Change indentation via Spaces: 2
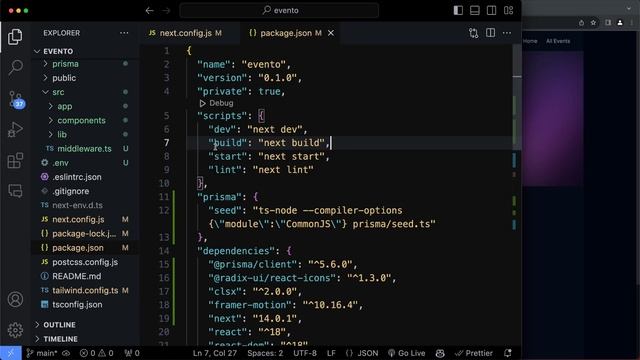This screenshot has height=360, width=640. (x=265, y=353)
